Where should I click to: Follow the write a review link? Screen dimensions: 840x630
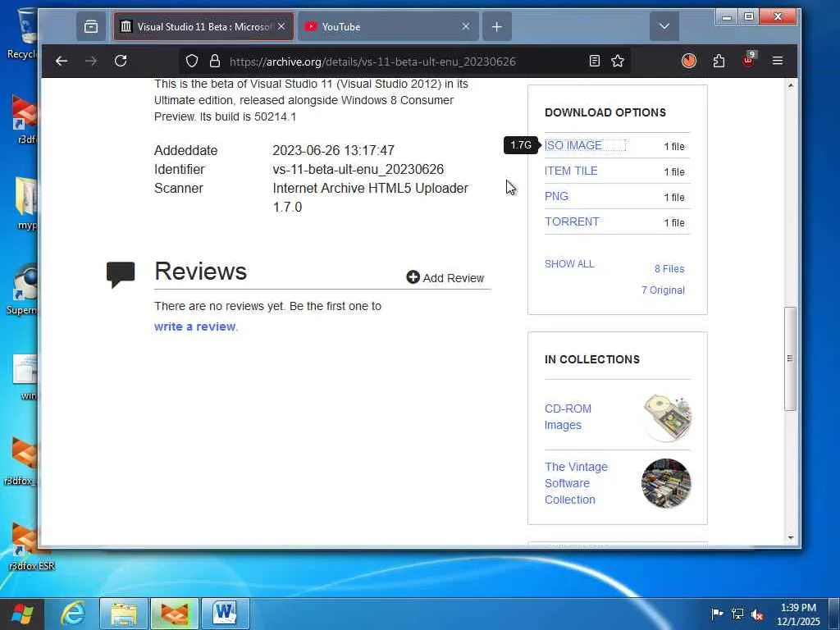click(195, 326)
